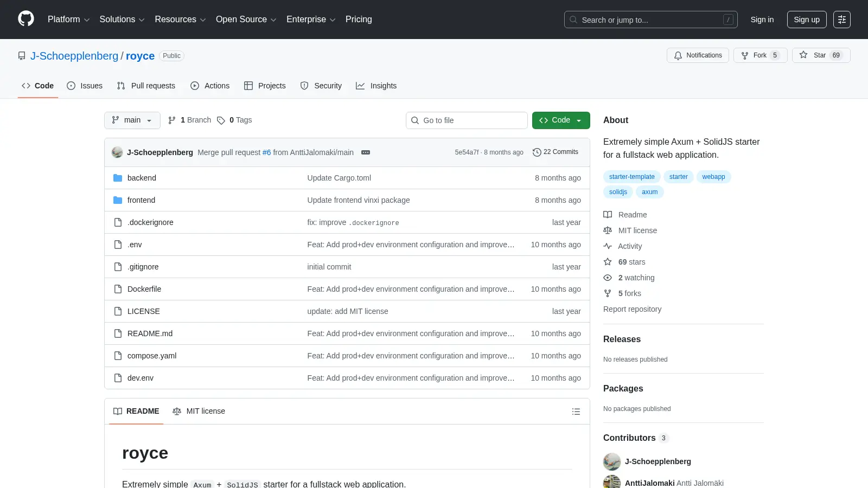Click the tag icon for Tags
This screenshot has width=868, height=488.
(x=221, y=120)
